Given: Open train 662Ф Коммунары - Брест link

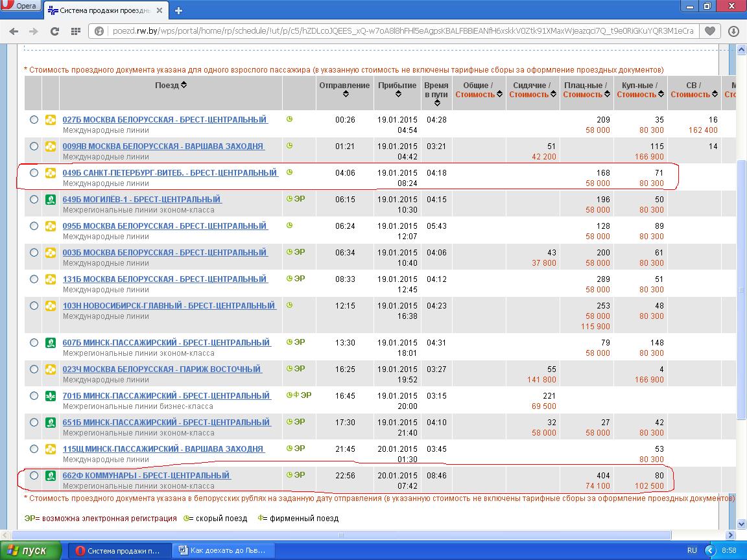Looking at the screenshot, I should pos(147,475).
